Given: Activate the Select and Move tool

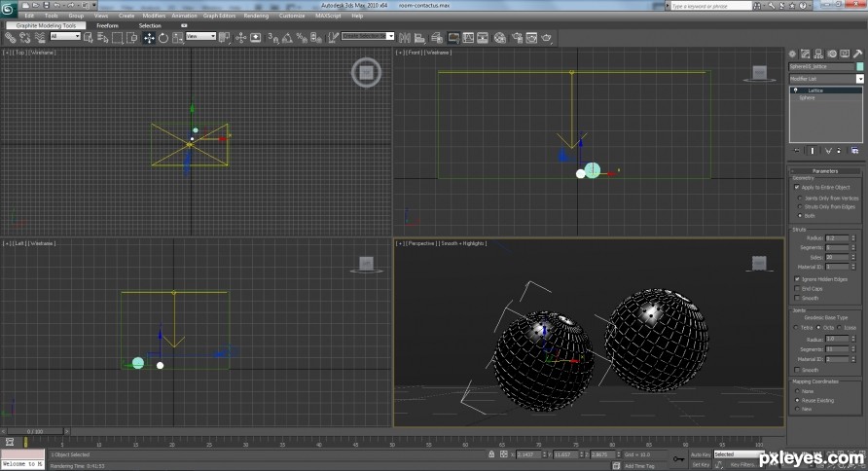Looking at the screenshot, I should 149,38.
